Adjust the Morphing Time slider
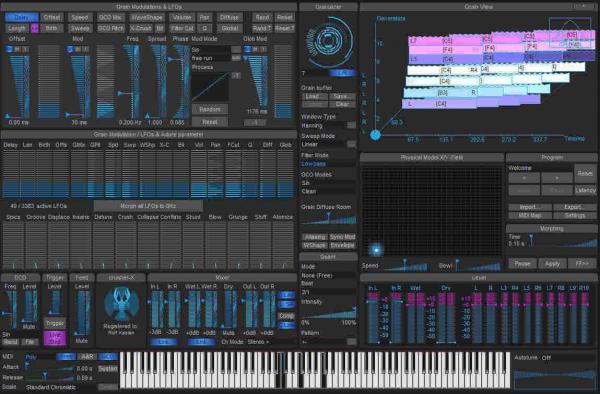The image size is (600, 394). (563, 241)
